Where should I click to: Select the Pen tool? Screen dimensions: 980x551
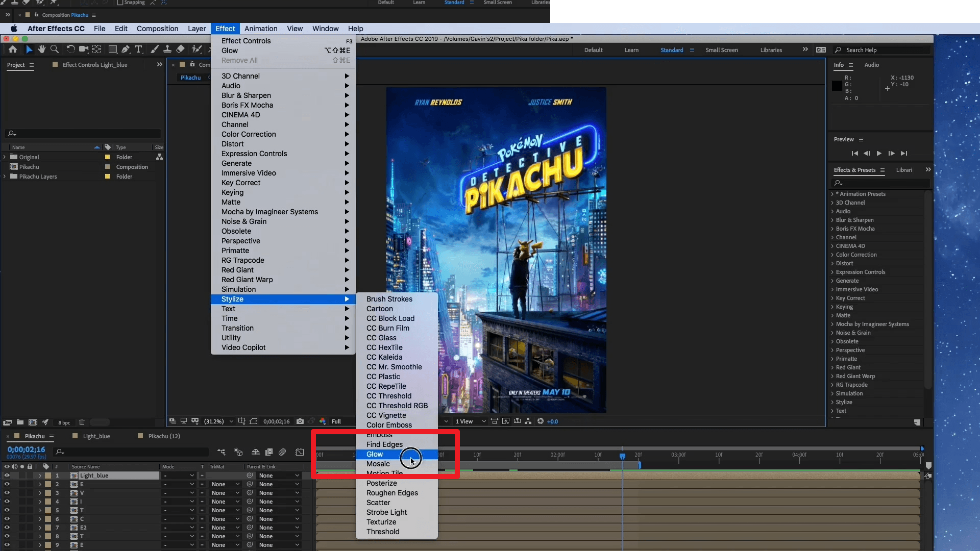point(126,49)
